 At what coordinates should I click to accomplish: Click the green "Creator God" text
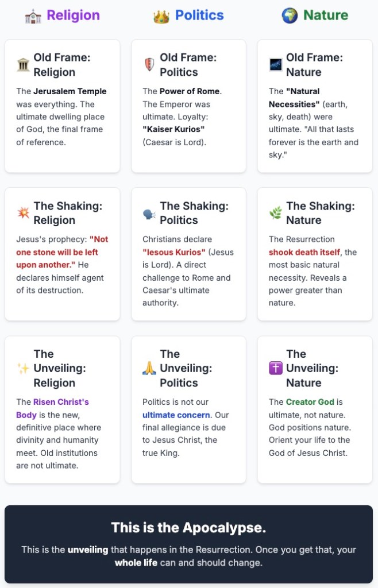tap(310, 402)
